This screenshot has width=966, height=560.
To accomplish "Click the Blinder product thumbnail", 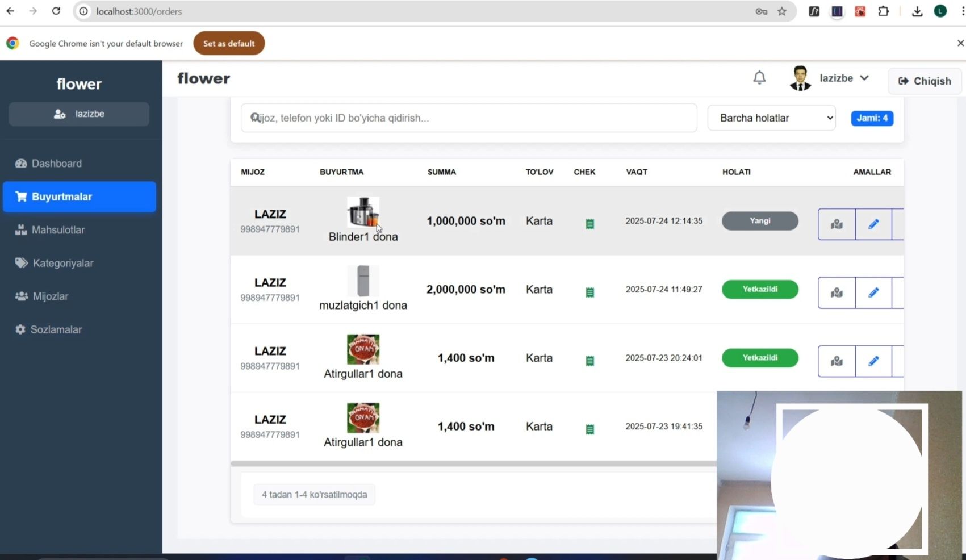I will click(363, 212).
